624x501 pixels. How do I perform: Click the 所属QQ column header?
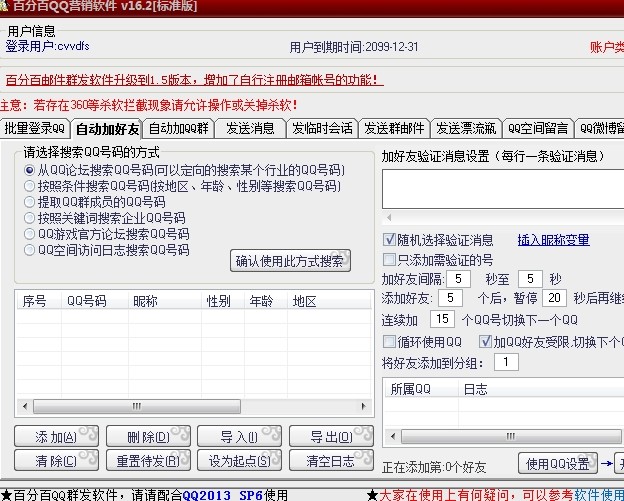tap(421, 389)
